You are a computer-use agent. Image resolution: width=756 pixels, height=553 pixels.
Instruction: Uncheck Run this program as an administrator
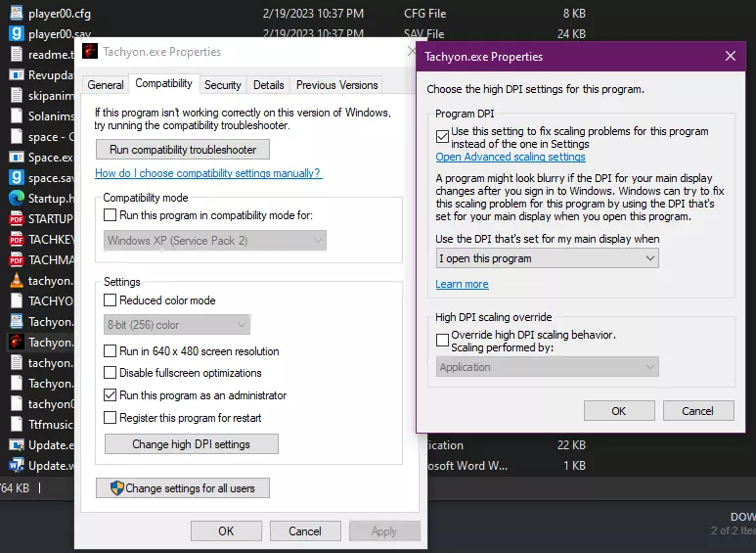pyautogui.click(x=110, y=395)
